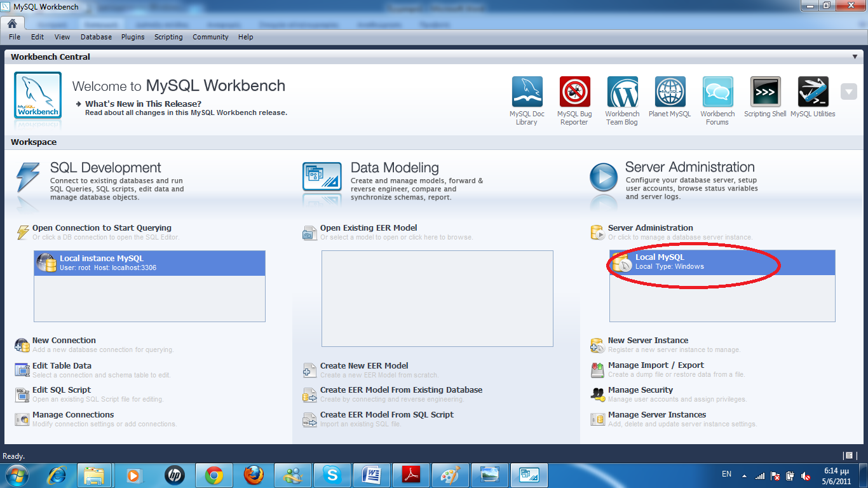The image size is (868, 488).
Task: Launch the MySQL Bug Reporter
Action: pyautogui.click(x=575, y=92)
